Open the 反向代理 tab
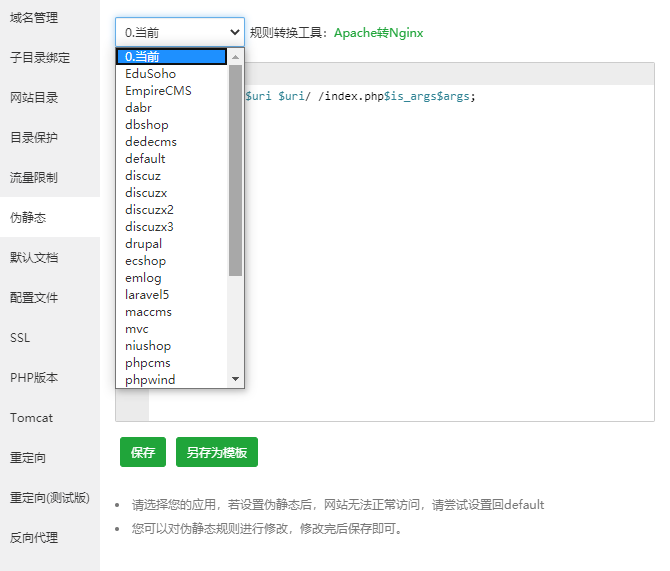Screen dimensions: 670x571 (x=50, y=538)
